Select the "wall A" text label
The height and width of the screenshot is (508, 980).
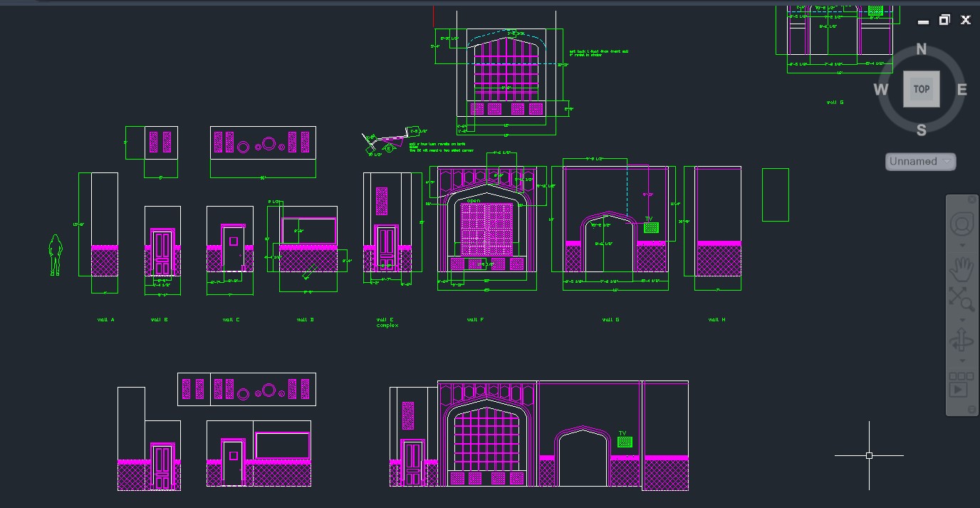click(105, 320)
